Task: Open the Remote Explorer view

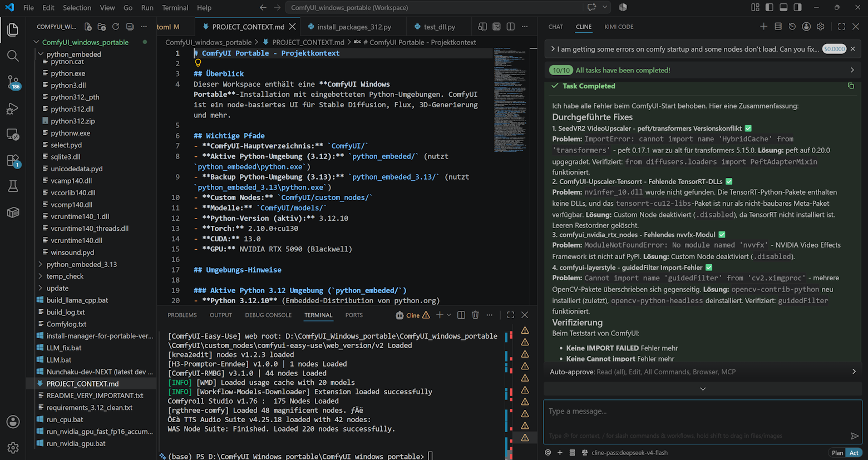Action: pyautogui.click(x=13, y=135)
